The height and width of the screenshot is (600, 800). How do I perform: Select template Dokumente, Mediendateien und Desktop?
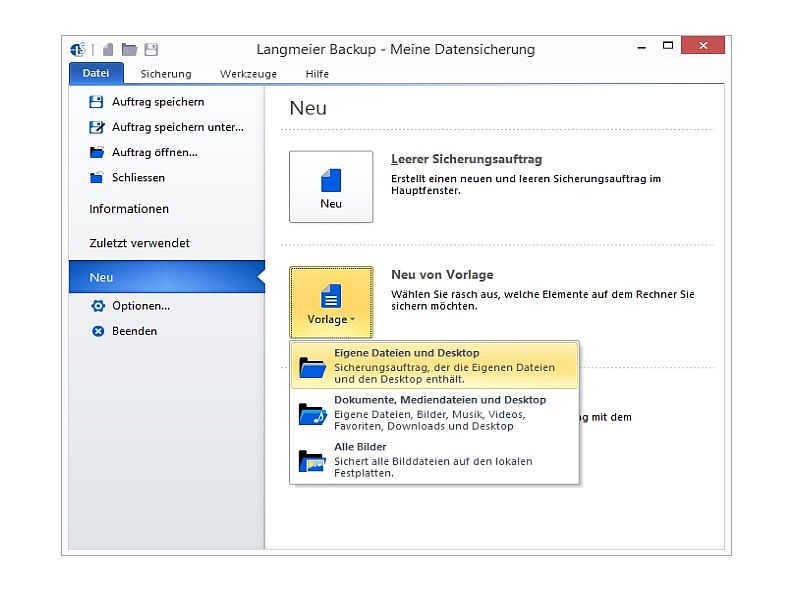pyautogui.click(x=435, y=413)
